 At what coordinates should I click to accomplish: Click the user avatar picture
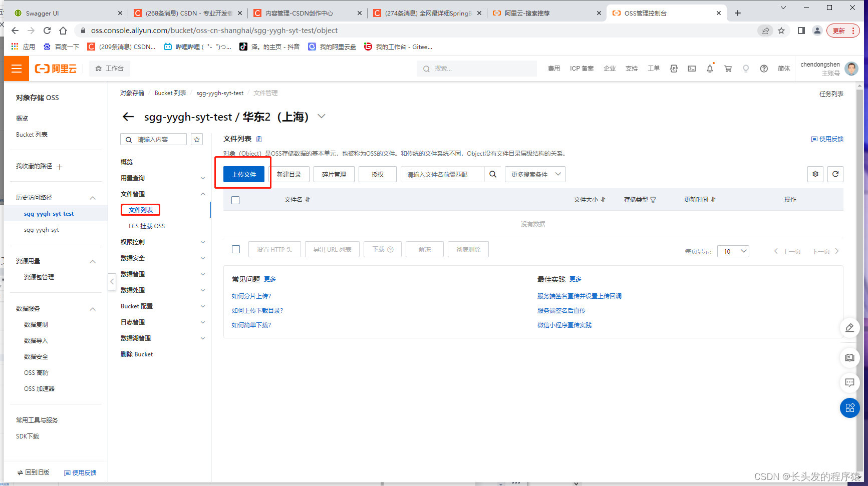pos(851,69)
